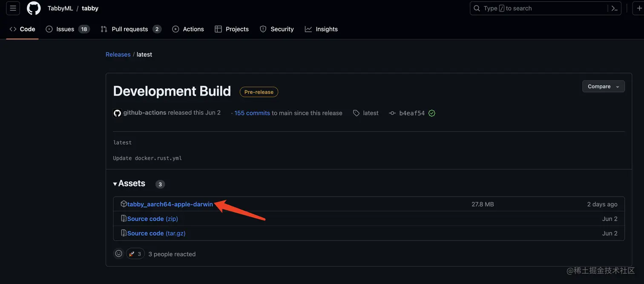Open the github-actions author link

tap(145, 113)
